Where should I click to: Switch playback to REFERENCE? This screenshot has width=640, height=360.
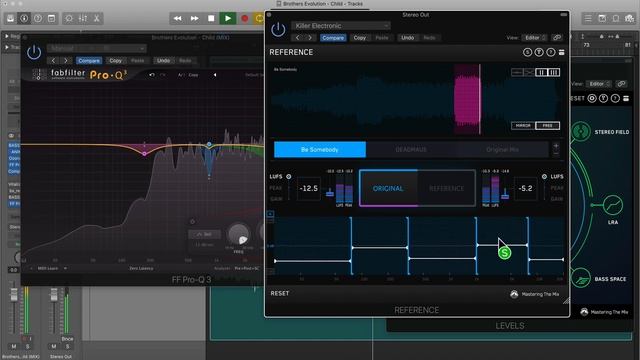click(447, 189)
